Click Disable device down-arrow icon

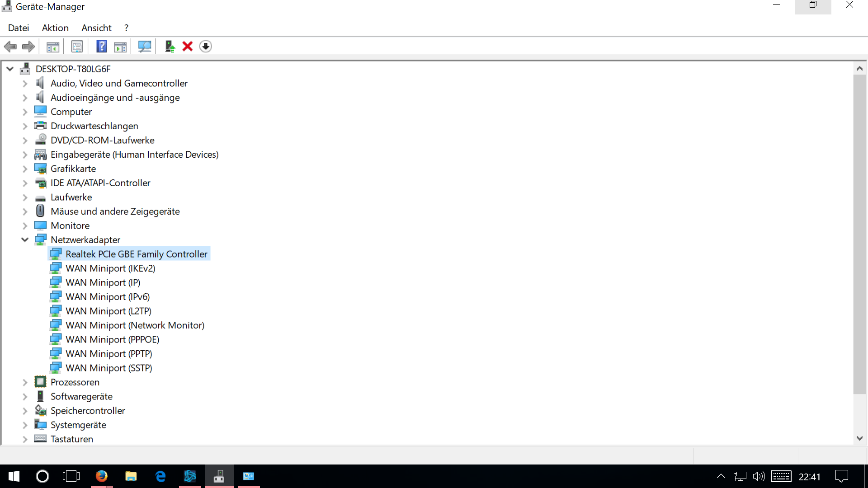(x=206, y=47)
